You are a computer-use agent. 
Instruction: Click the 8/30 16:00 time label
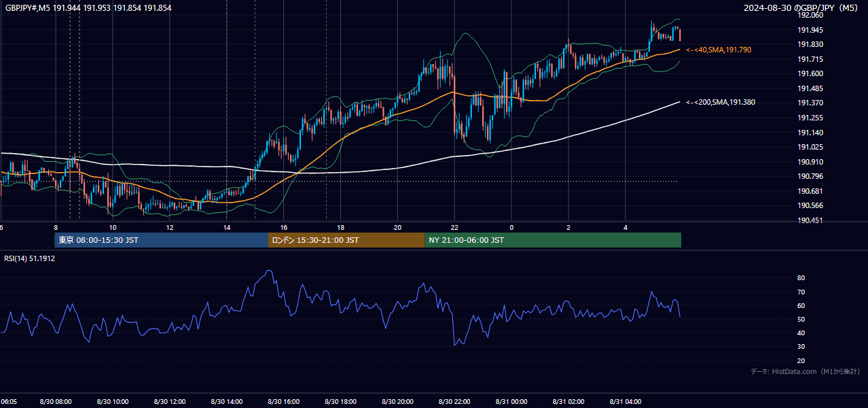(284, 402)
